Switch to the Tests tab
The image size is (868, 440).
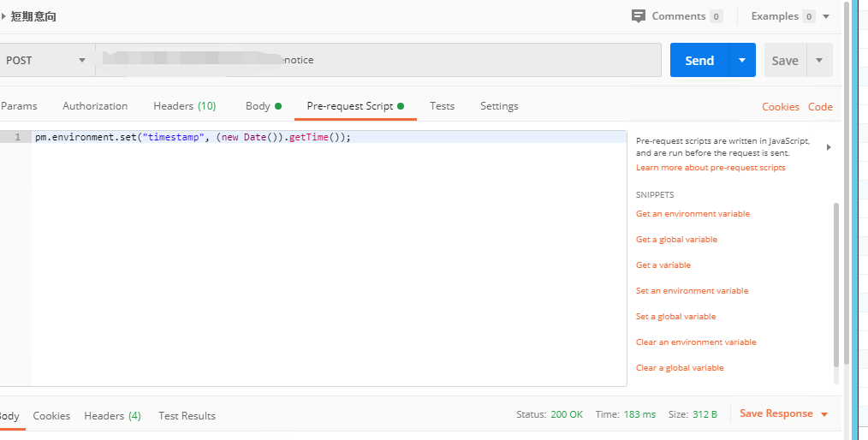point(442,106)
